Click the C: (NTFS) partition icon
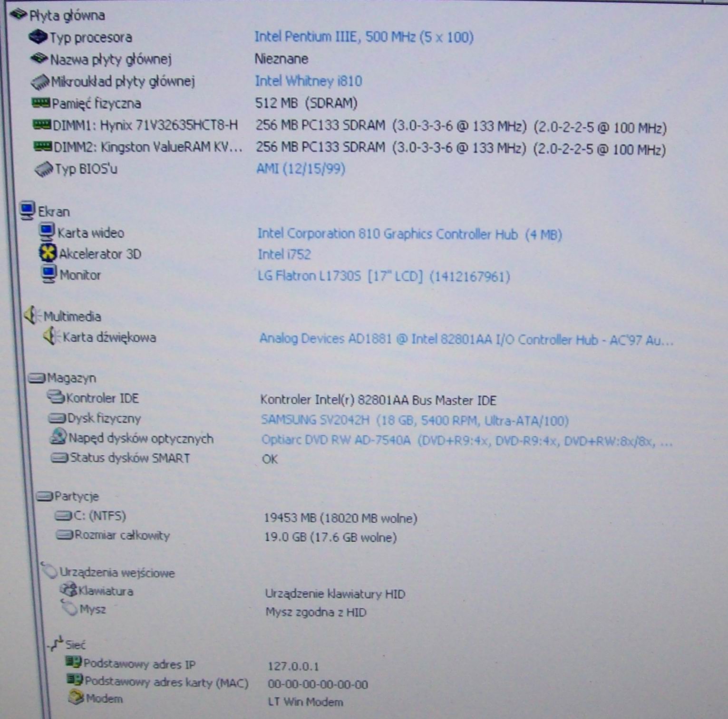 click(x=63, y=516)
